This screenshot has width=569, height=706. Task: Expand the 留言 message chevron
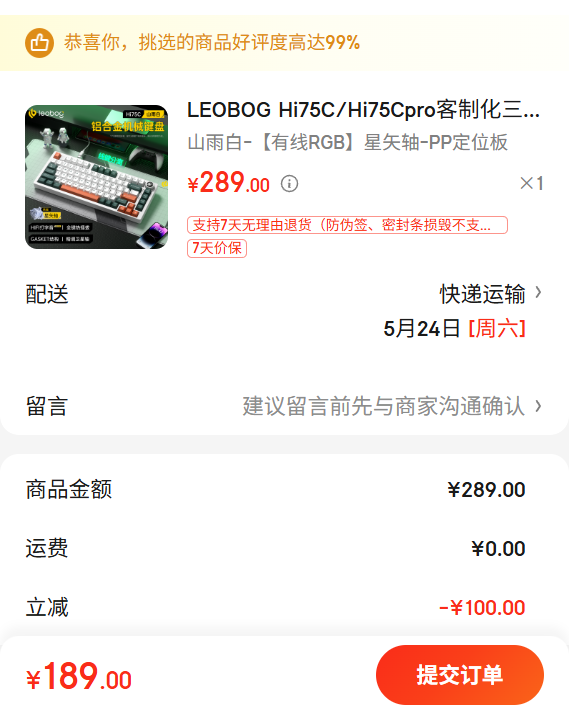click(x=538, y=406)
